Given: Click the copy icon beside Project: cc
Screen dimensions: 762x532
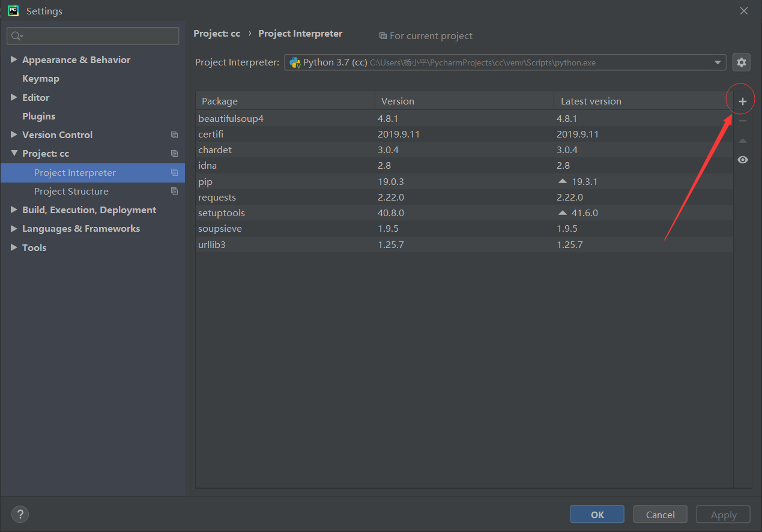Looking at the screenshot, I should pos(174,154).
